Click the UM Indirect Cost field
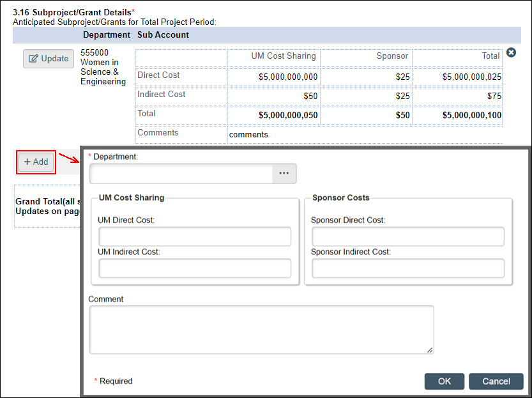Screen dimensions: 532x398 [x=195, y=268]
